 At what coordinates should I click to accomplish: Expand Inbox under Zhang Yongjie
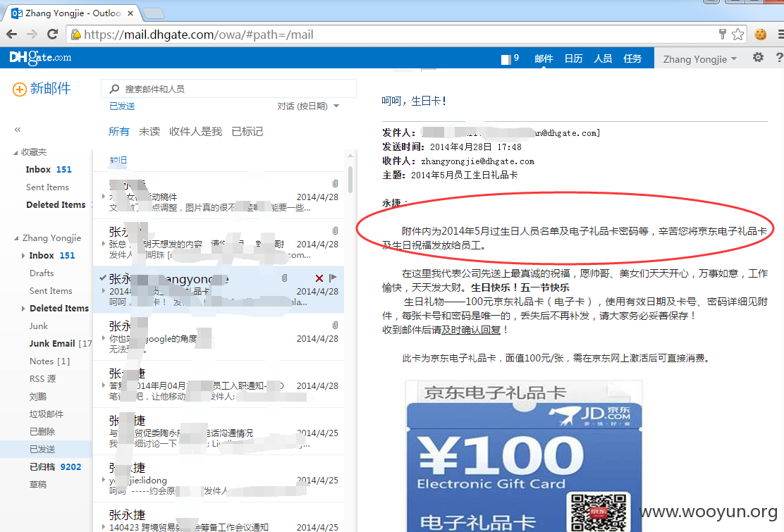pos(23,256)
